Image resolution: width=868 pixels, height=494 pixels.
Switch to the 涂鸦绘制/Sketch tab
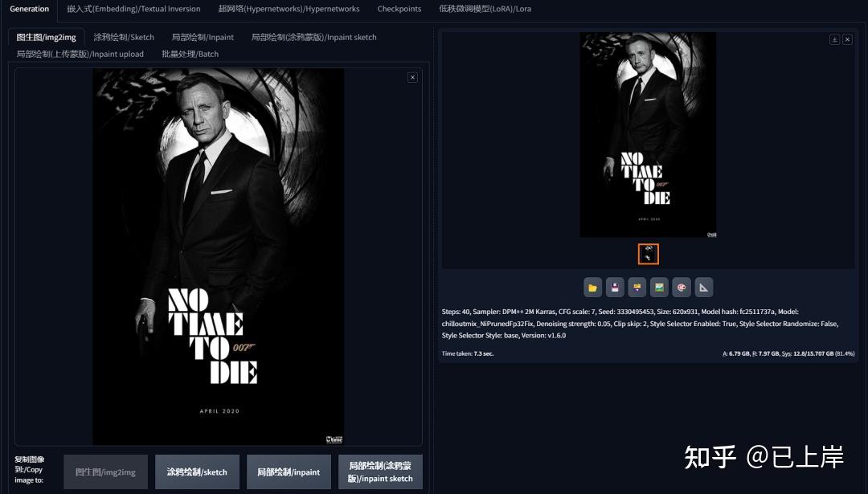click(x=124, y=37)
